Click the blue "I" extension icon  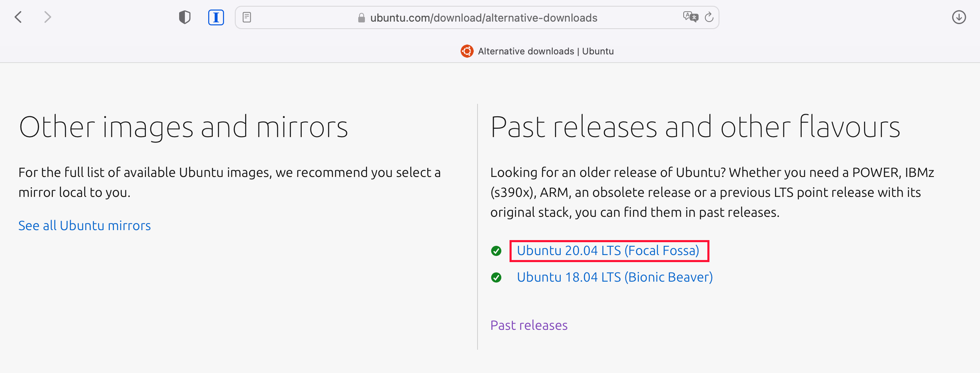[x=216, y=17]
